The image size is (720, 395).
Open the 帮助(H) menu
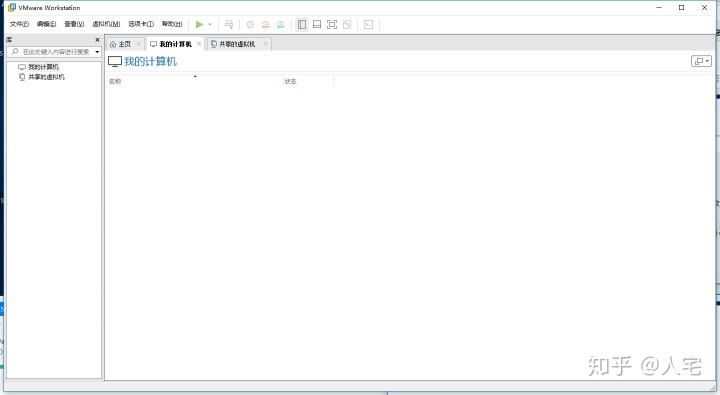(x=172, y=24)
